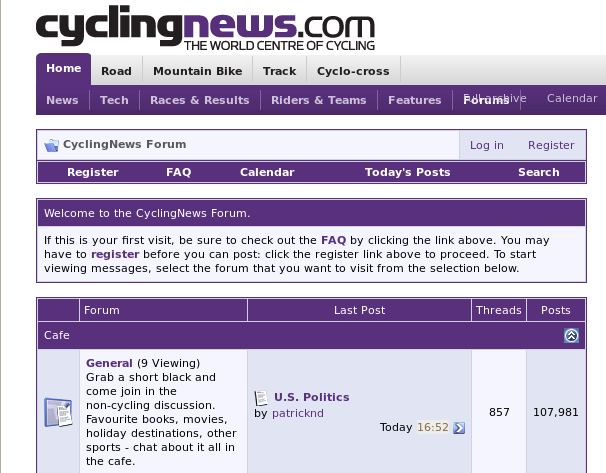Click Calendar in the purple site navigation
This screenshot has width=606, height=473.
pos(572,99)
